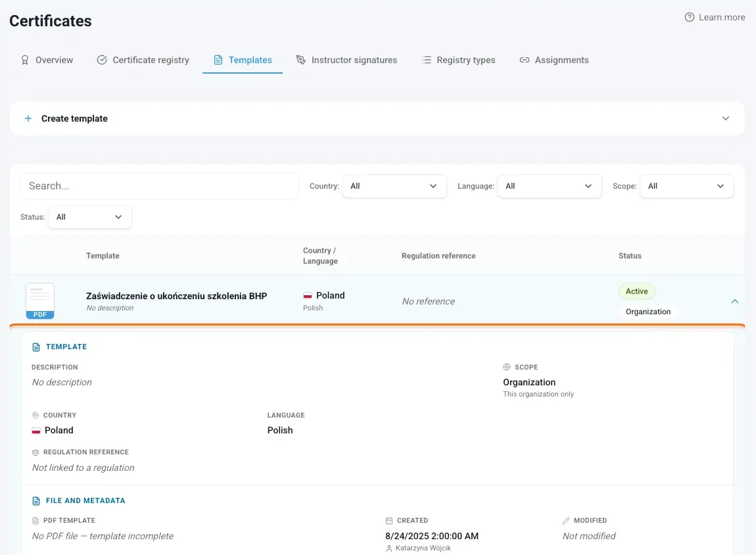Click the Modified pencil icon

[x=566, y=521]
